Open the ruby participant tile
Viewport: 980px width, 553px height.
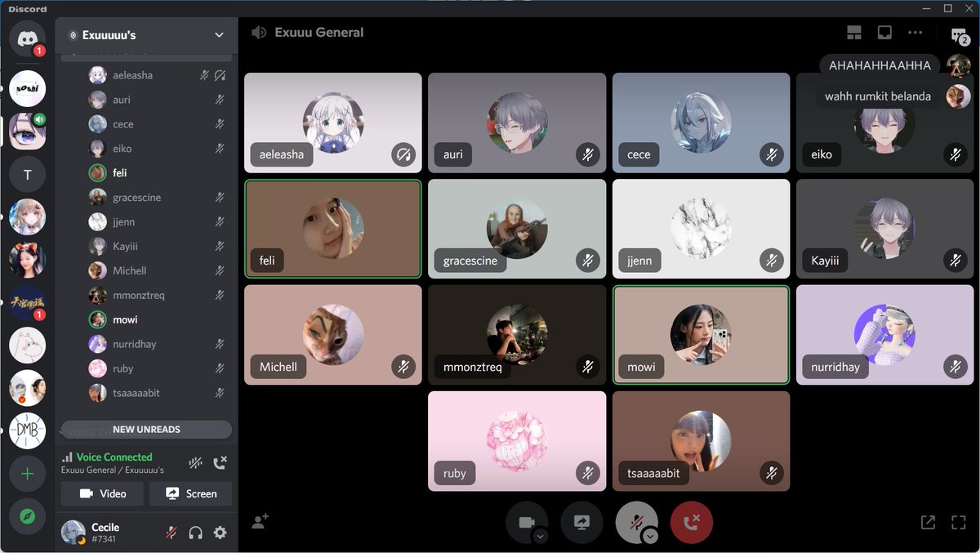pyautogui.click(x=517, y=441)
